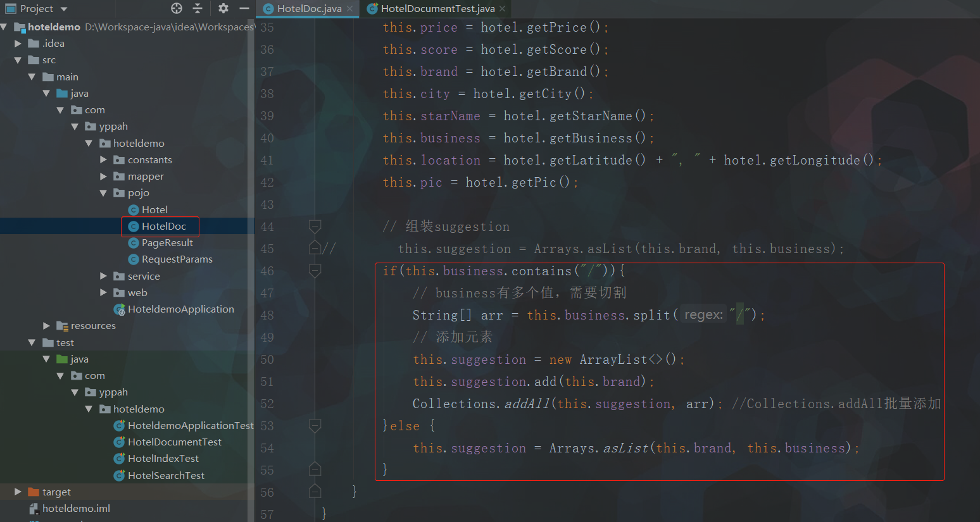Click the main java source folder icon

point(62,94)
